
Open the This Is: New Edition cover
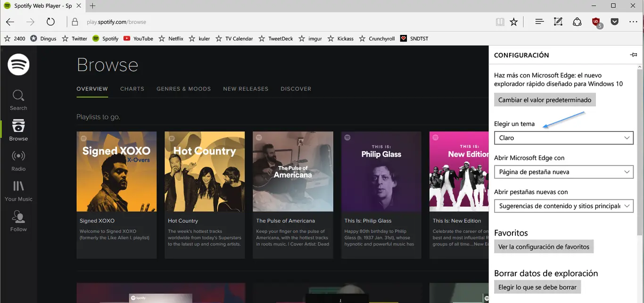point(459,172)
